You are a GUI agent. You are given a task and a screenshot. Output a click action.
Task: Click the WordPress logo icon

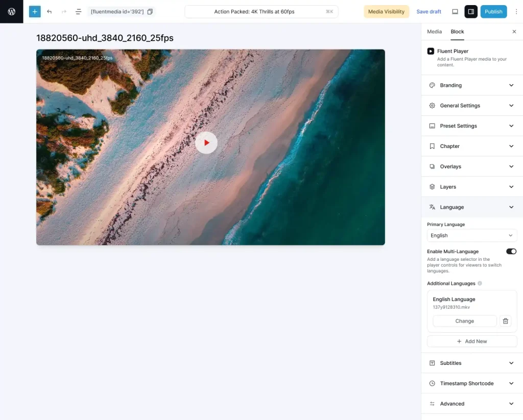coord(11,11)
